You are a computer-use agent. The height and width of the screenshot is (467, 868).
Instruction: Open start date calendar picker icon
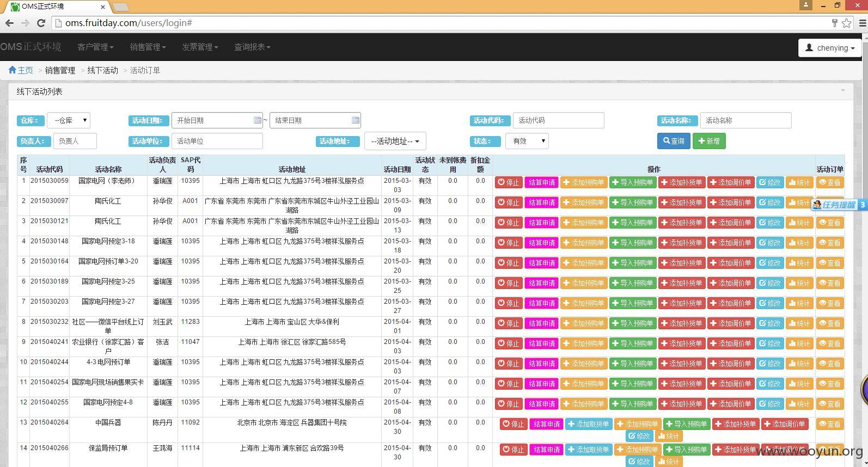coord(258,120)
